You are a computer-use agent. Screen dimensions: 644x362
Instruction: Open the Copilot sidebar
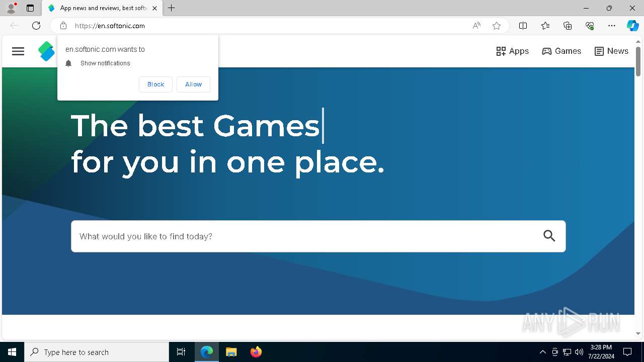pos(633,26)
